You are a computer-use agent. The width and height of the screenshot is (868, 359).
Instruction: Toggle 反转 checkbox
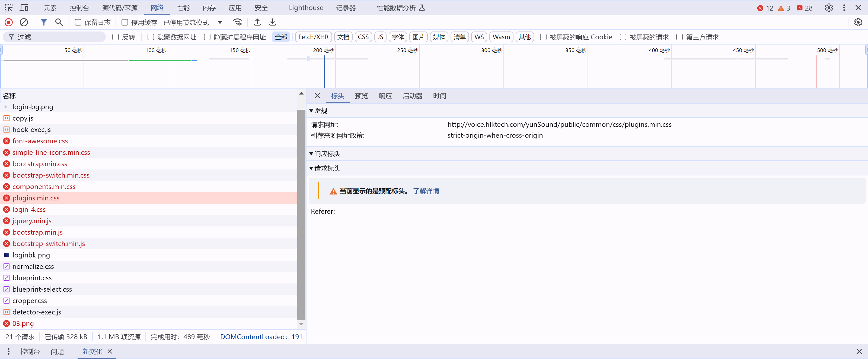pos(116,37)
